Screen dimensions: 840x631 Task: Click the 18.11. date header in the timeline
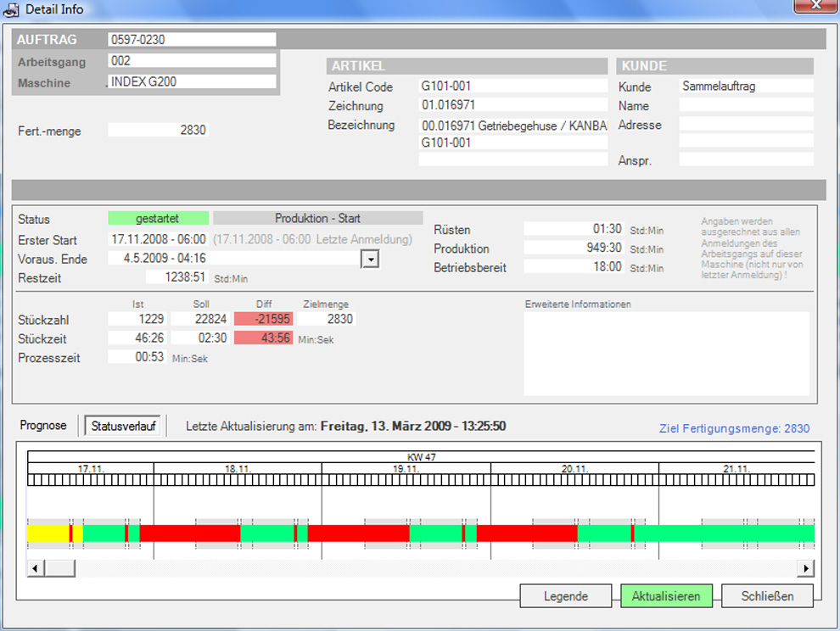[238, 469]
